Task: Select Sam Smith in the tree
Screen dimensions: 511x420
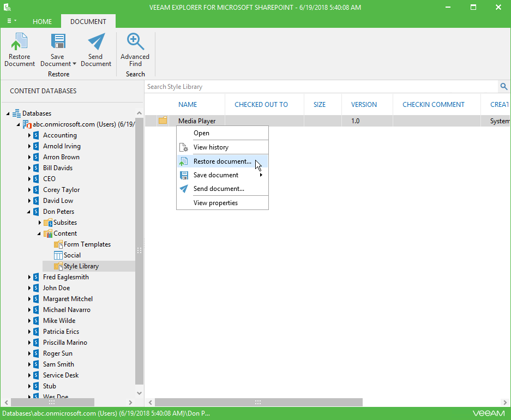Action: (x=59, y=364)
